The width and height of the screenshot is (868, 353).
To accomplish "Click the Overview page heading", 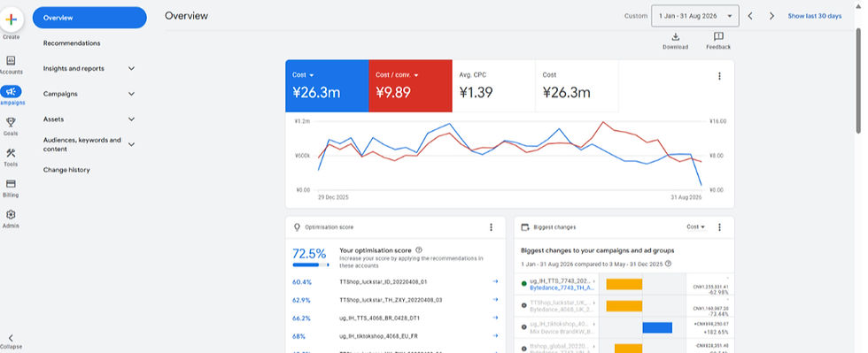I will pyautogui.click(x=187, y=16).
